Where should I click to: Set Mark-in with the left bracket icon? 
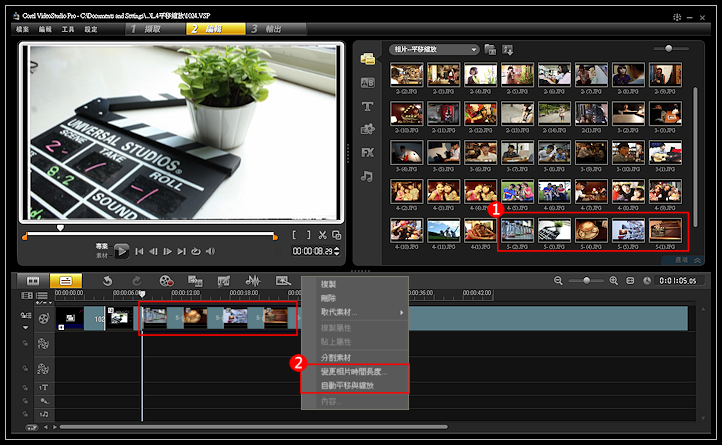(295, 235)
